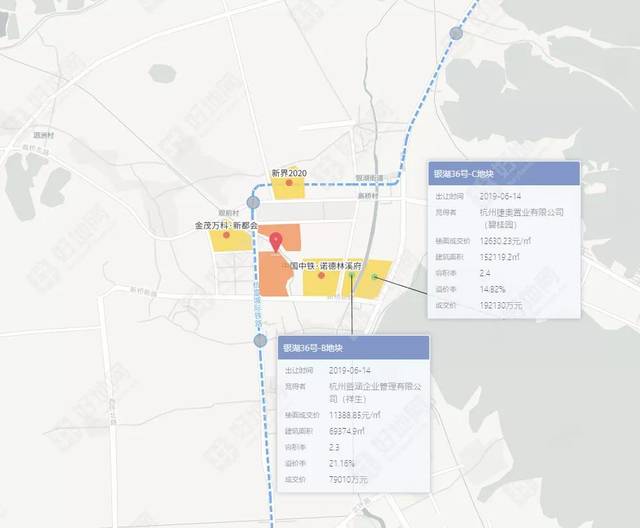Select the metro station circle near 新界2020
This screenshot has height=528, width=640.
tap(253, 202)
